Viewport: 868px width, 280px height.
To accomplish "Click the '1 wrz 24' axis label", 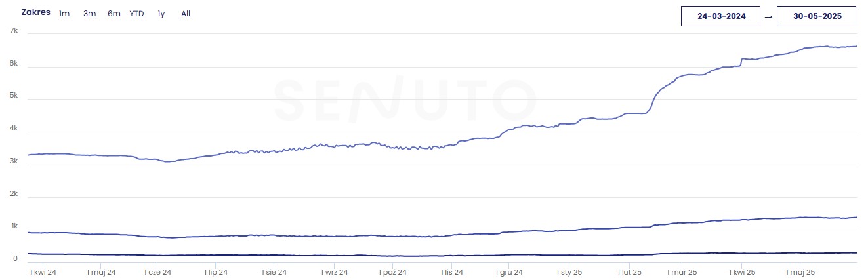I will (x=334, y=271).
